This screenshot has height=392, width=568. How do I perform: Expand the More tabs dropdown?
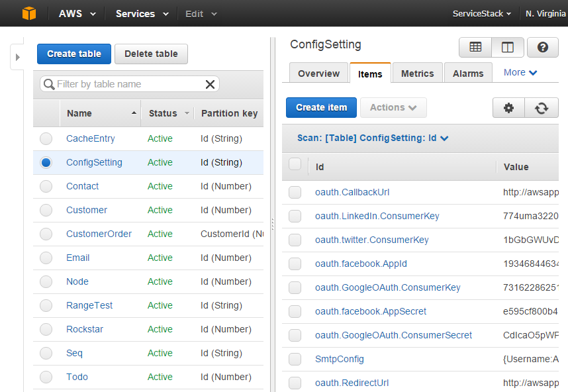520,73
